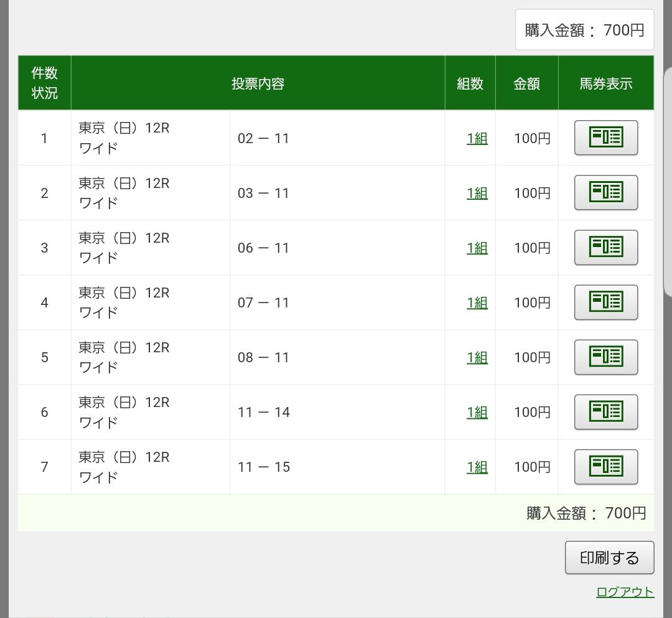Show betting ticket for 07-11 wide bet
Viewport: 672px width, 618px height.
[605, 302]
